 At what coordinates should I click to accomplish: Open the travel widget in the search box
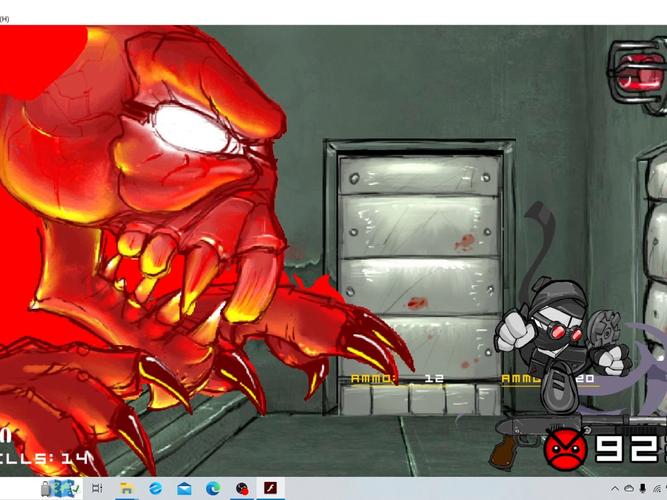(x=60, y=489)
